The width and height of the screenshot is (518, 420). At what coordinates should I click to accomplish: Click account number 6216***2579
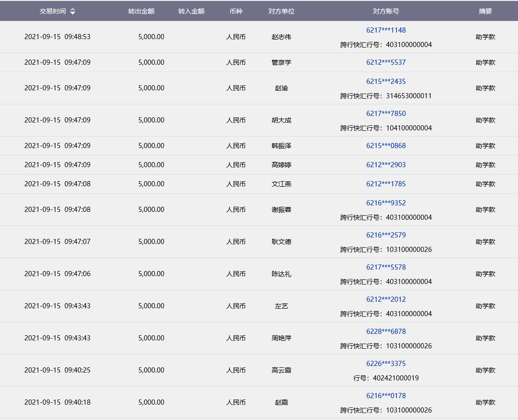click(386, 235)
